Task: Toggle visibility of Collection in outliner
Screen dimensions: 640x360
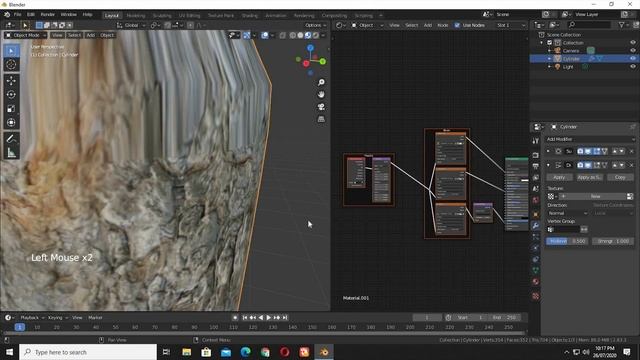Action: [633, 43]
